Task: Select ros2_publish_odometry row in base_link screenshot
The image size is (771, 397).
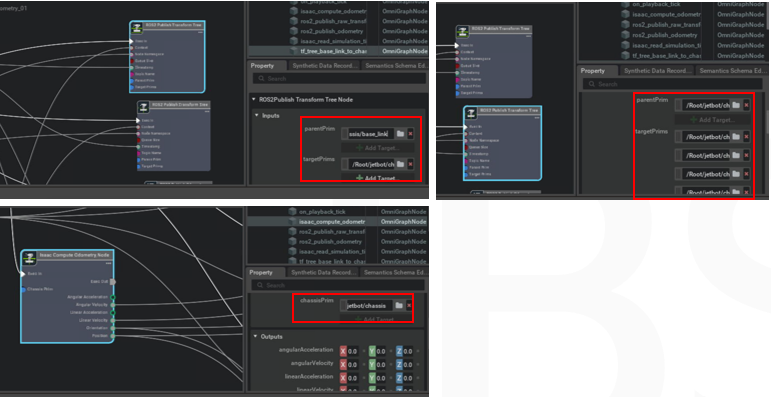Action: (339, 31)
